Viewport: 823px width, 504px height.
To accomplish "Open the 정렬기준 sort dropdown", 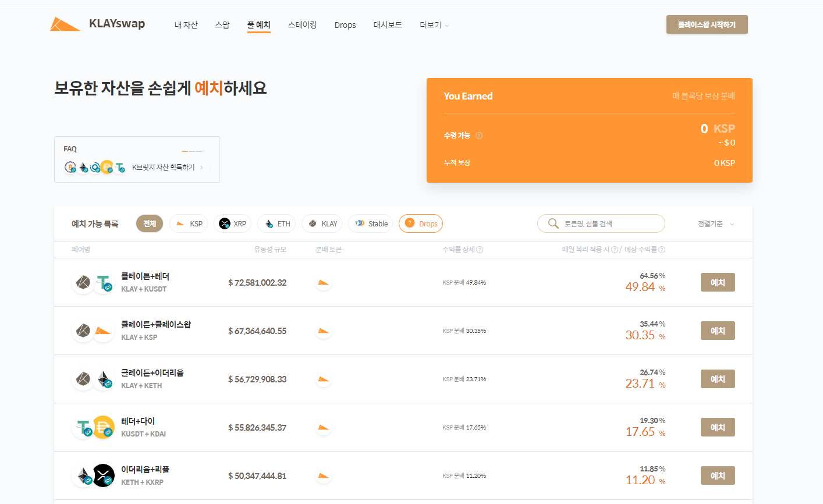I will (716, 224).
